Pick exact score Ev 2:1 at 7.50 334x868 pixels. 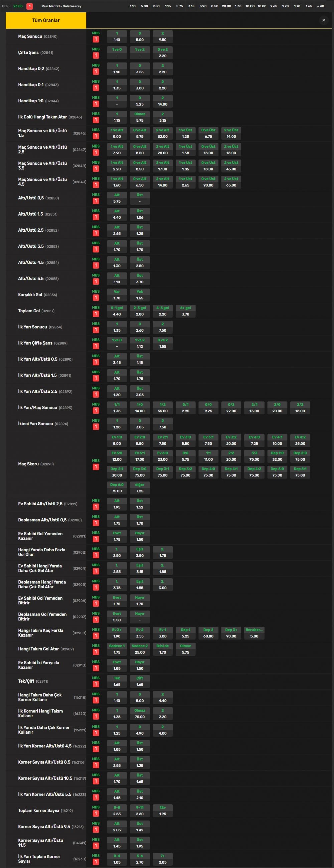click(163, 441)
